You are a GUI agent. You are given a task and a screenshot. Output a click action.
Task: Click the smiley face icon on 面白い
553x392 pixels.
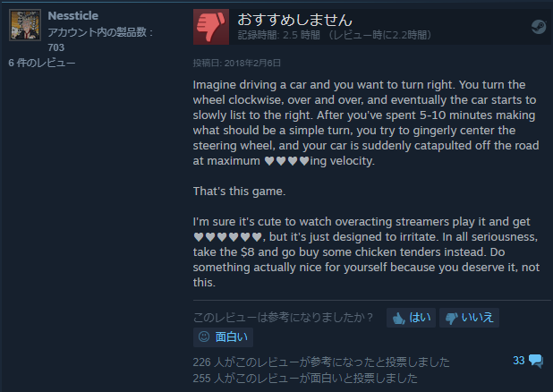(x=204, y=337)
